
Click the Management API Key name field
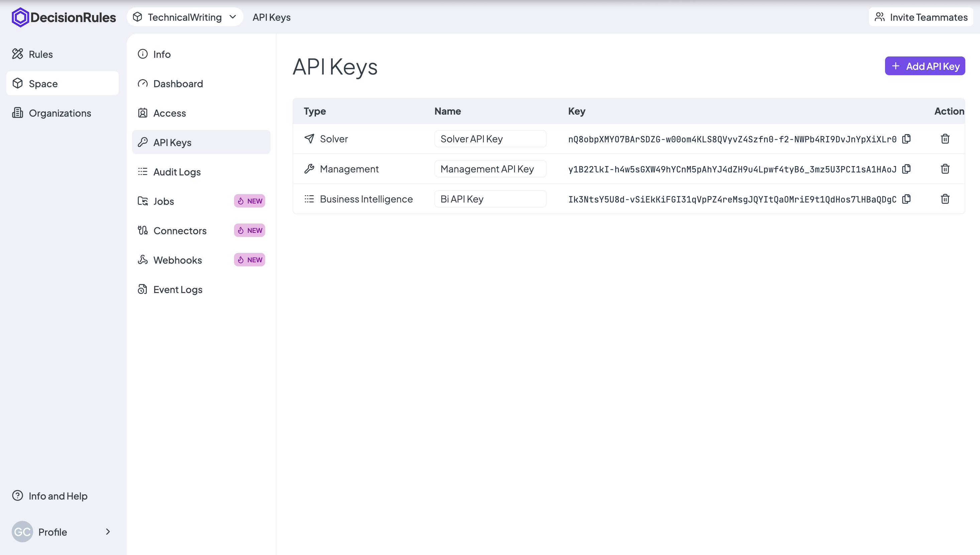(490, 169)
